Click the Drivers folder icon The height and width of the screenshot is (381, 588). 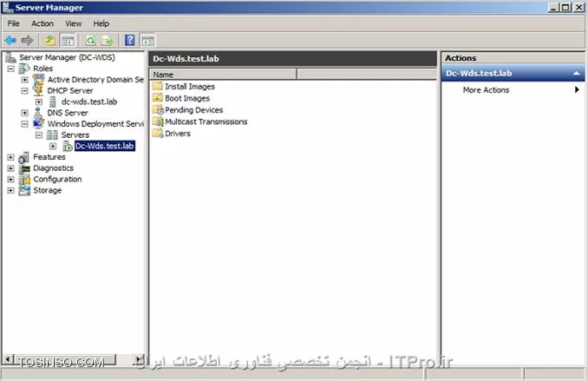(158, 134)
